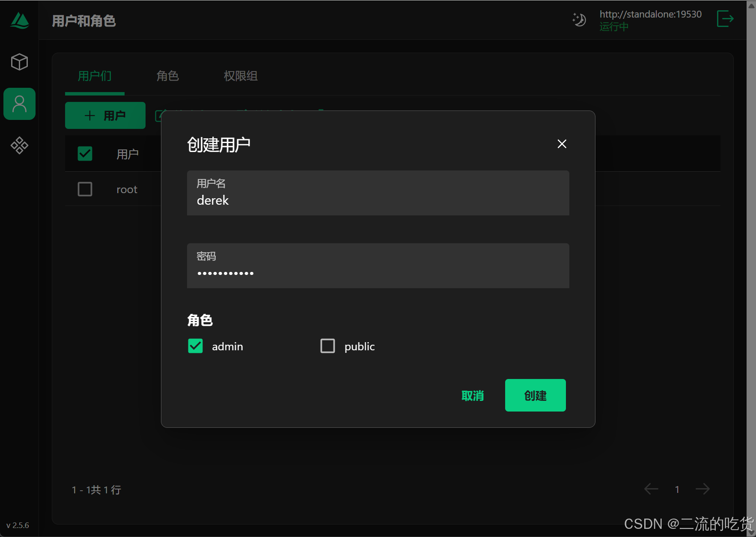Viewport: 756px width, 537px height.
Task: Click the logout icon at top right
Action: [x=725, y=19]
